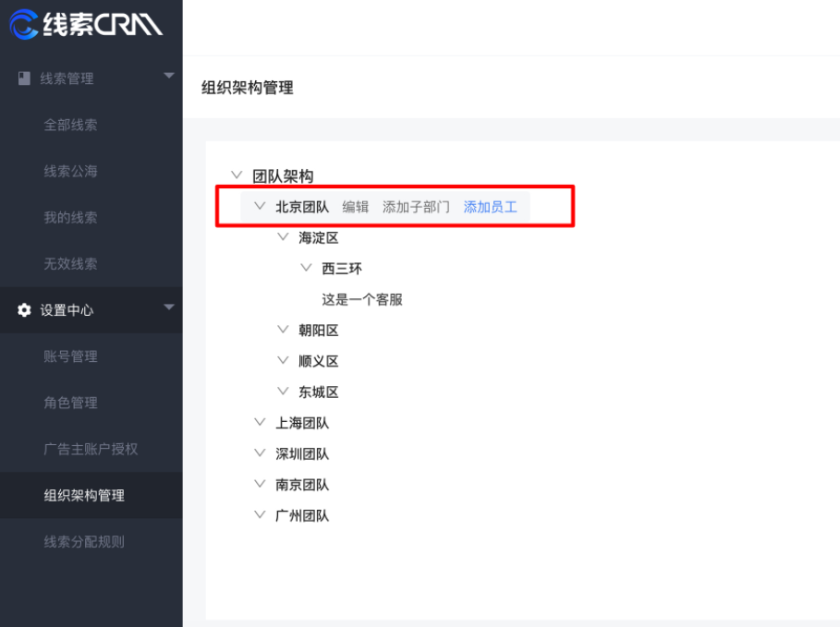Click the 添加员工 link
840x627 pixels.
point(491,206)
